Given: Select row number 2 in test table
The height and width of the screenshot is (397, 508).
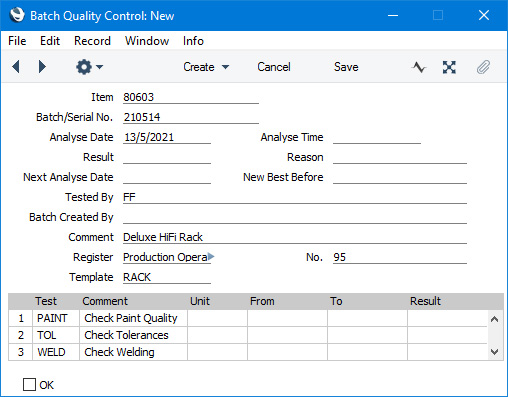Looking at the screenshot, I should [x=21, y=335].
